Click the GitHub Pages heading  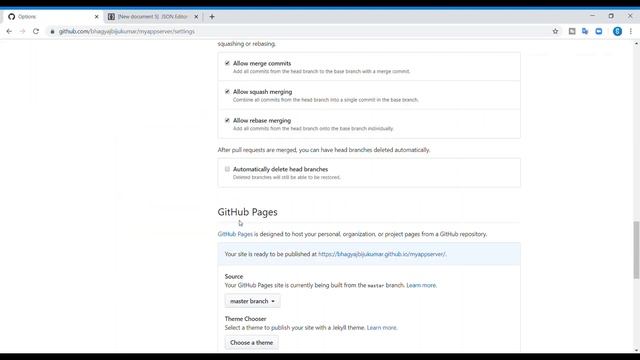[247, 212]
